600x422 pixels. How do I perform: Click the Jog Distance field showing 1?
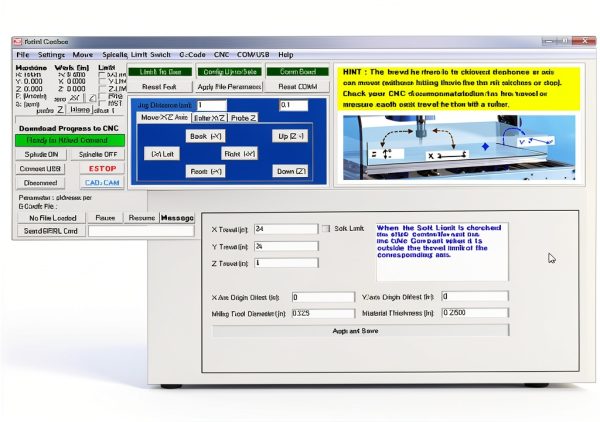(x=212, y=105)
